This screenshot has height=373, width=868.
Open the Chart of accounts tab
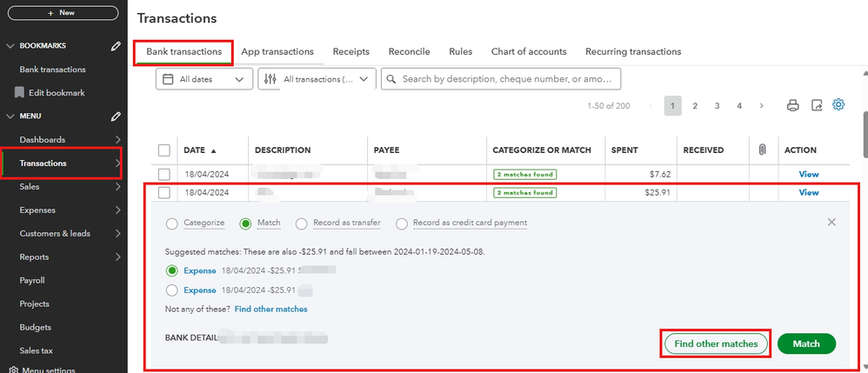(x=528, y=52)
